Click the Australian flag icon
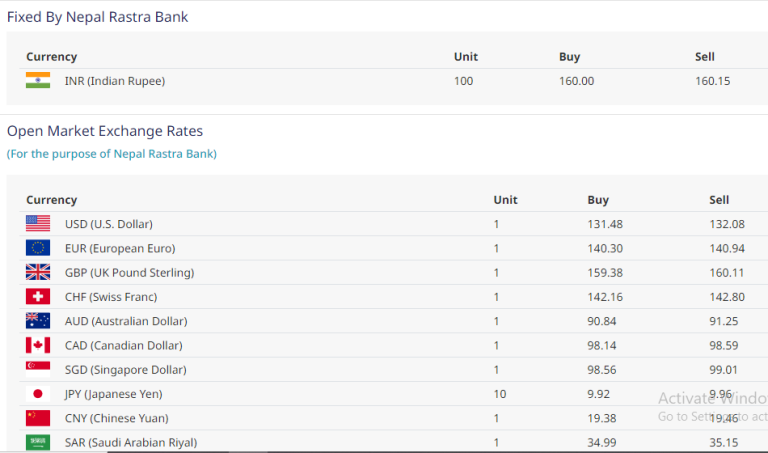The width and height of the screenshot is (768, 453). tap(38, 321)
